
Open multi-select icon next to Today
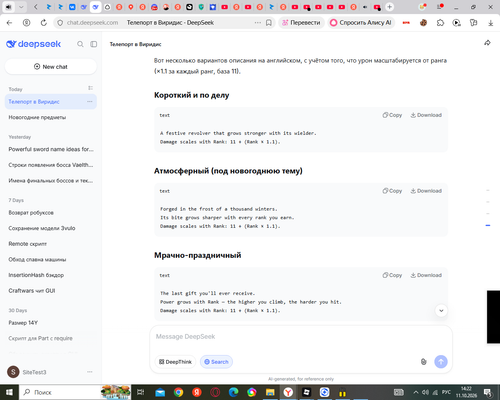point(90,88)
